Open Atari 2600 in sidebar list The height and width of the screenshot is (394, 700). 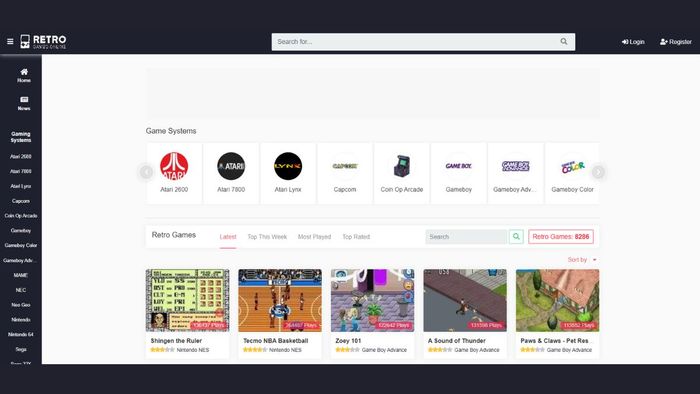[21, 157]
